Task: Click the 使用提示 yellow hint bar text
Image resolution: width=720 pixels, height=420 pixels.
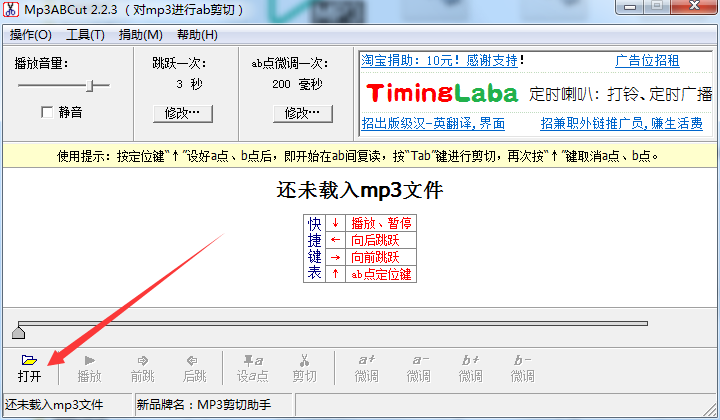Action: click(357, 157)
